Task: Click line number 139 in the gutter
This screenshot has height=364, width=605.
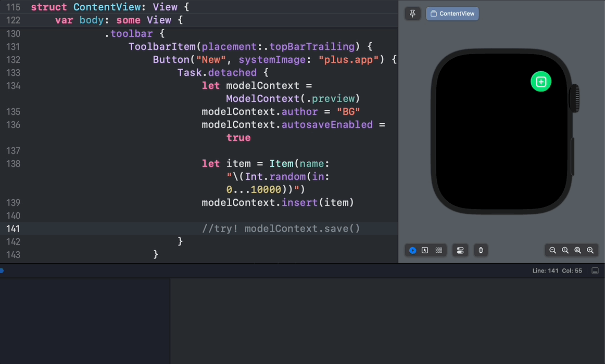Action: tap(13, 203)
